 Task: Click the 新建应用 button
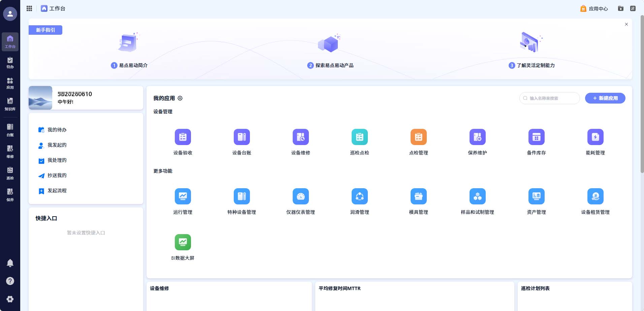605,98
